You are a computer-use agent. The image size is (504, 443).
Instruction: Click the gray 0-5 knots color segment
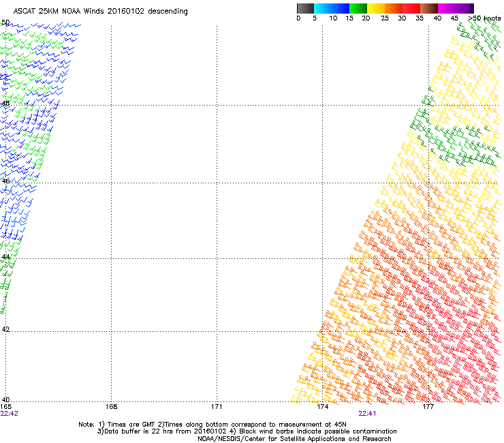[x=305, y=8]
